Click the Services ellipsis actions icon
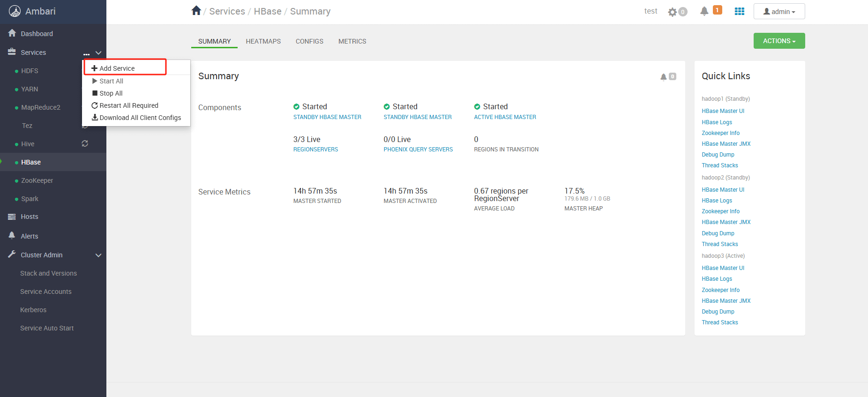The height and width of the screenshot is (397, 868). point(86,54)
